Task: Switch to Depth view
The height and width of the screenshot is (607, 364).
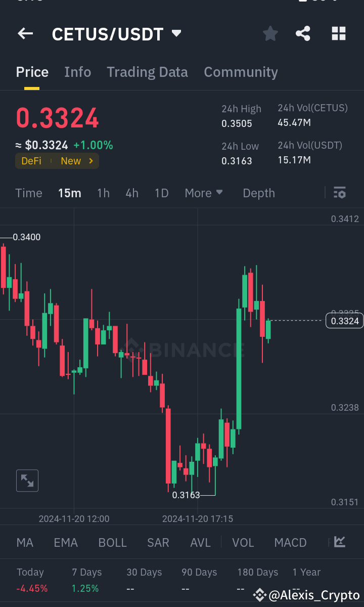Action: [x=258, y=193]
